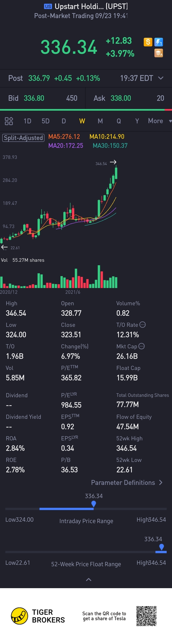
Task: Tap the Tesla share QR code
Action: [x=146, y=616]
